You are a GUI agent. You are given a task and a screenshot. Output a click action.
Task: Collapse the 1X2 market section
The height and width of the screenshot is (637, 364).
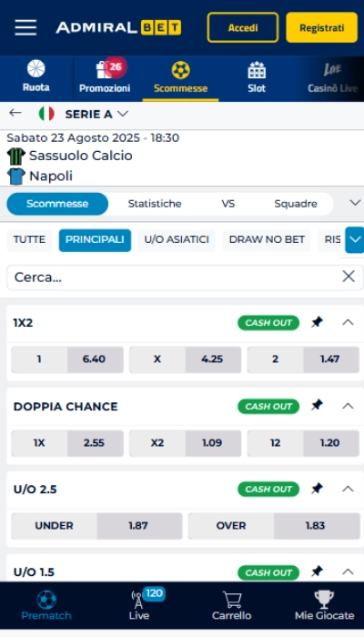pyautogui.click(x=349, y=322)
